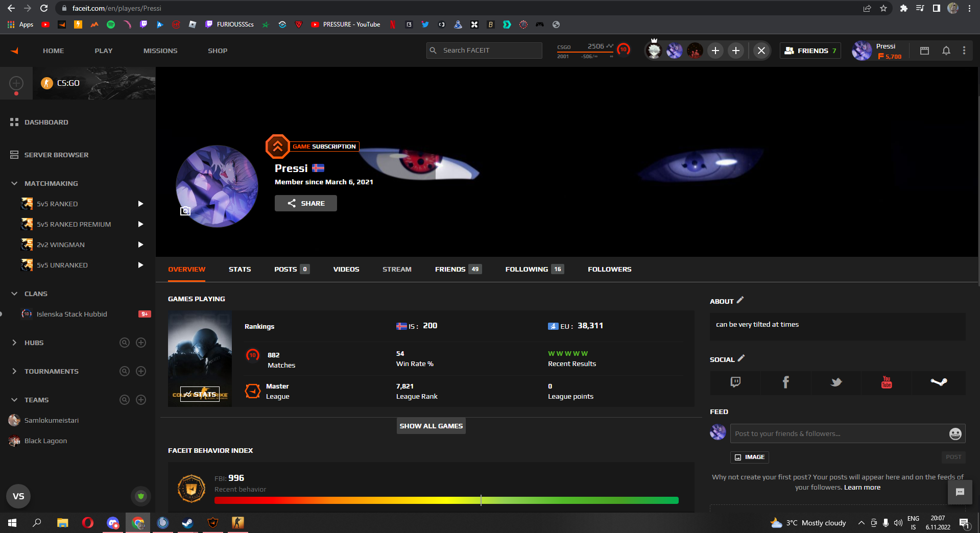Click the FBI behavior badge icon
Screen dimensions: 980x533
coord(192,489)
